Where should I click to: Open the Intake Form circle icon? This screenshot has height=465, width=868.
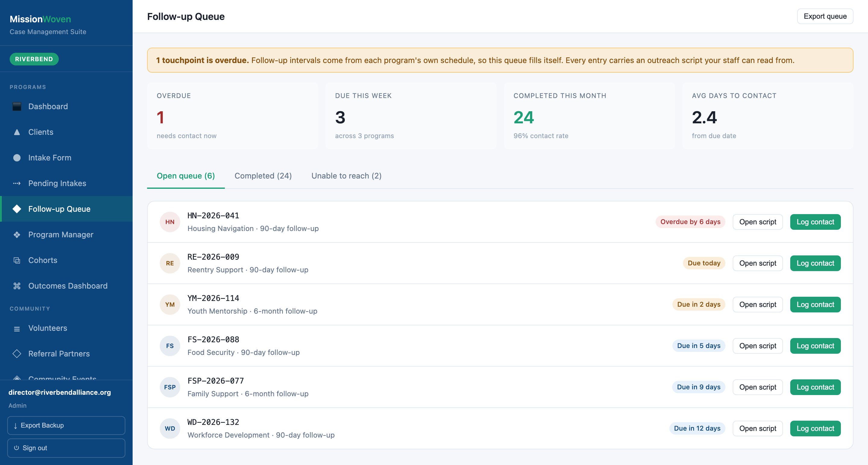pos(17,158)
